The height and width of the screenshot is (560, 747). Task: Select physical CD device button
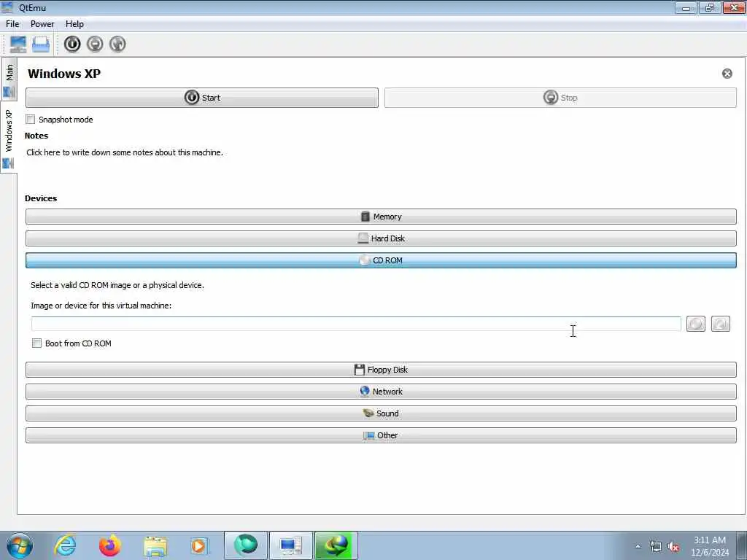720,324
